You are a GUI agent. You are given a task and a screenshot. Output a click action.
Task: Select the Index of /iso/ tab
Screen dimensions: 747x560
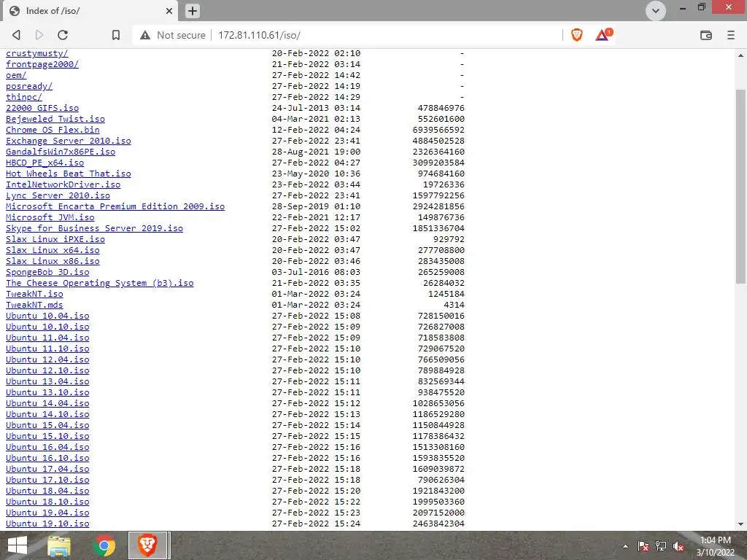pyautogui.click(x=90, y=11)
